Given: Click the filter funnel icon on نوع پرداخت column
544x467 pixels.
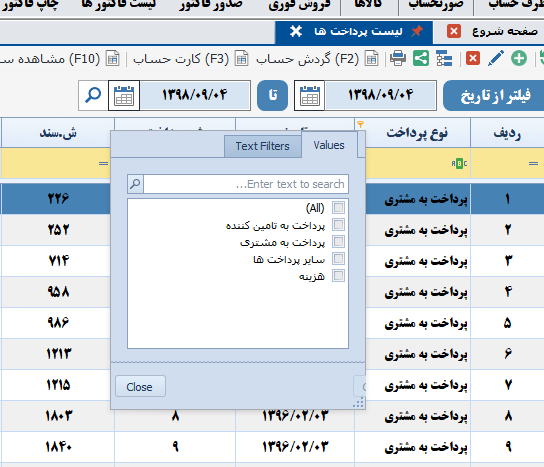Looking at the screenshot, I should [360, 124].
